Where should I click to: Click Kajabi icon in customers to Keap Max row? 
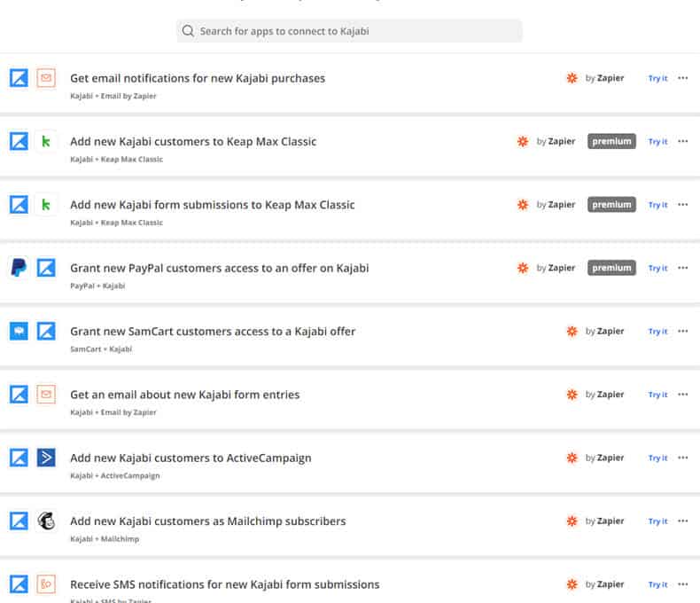coord(19,141)
